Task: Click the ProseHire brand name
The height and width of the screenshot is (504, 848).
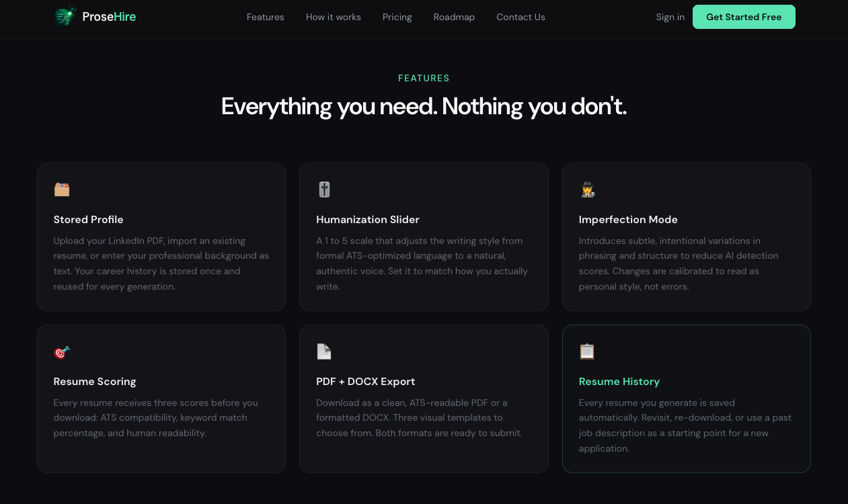Action: (109, 17)
